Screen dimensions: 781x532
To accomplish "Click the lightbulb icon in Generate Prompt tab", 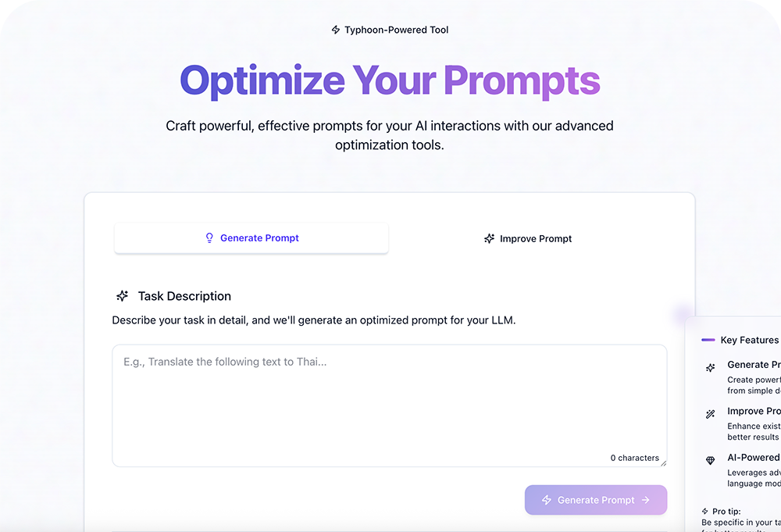I will (209, 238).
